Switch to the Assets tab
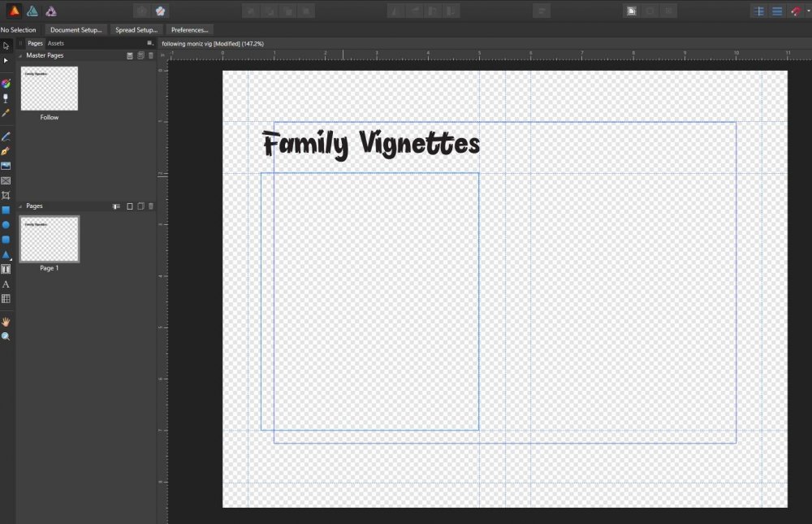The height and width of the screenshot is (524, 812). click(x=56, y=43)
